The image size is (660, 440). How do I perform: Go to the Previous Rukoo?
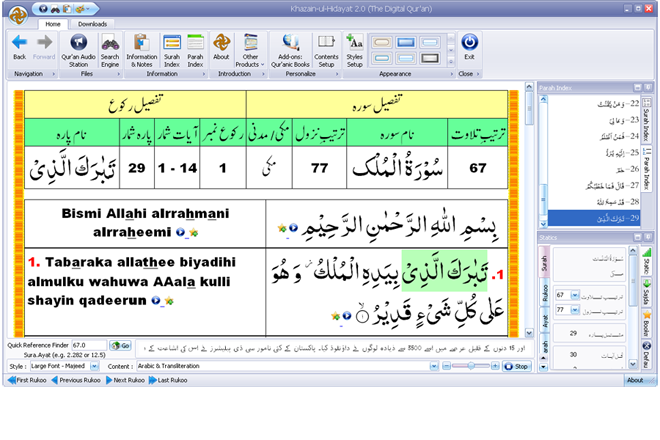(76, 380)
